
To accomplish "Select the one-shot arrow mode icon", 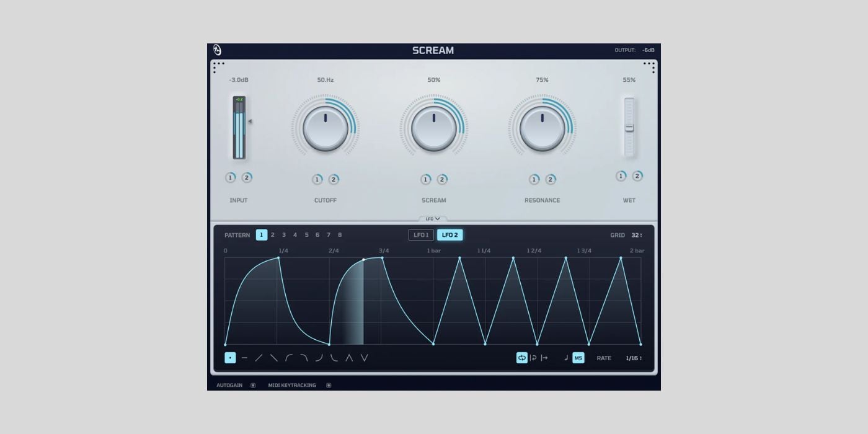I will click(x=544, y=358).
